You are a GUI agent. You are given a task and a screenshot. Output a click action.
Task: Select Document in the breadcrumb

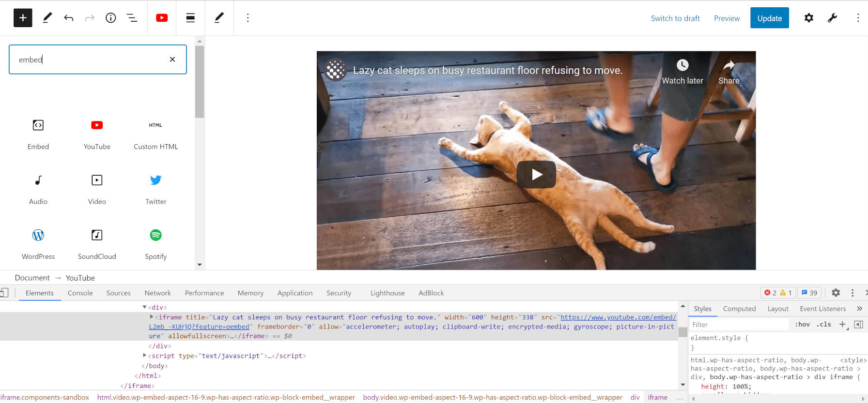point(32,278)
